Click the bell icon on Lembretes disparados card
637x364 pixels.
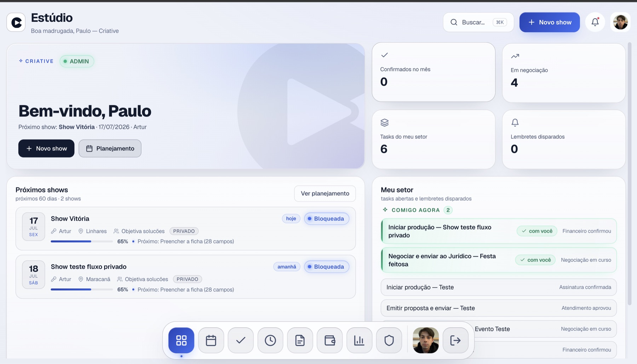[x=515, y=122]
